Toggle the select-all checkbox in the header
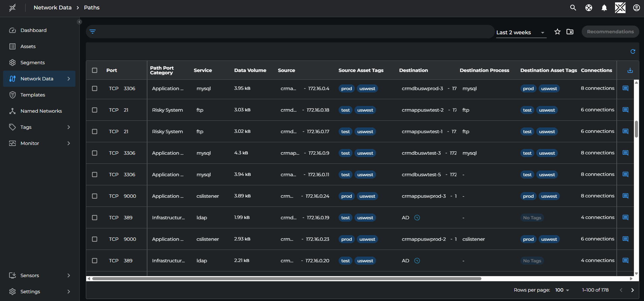Image resolution: width=644 pixels, height=301 pixels. [x=95, y=70]
